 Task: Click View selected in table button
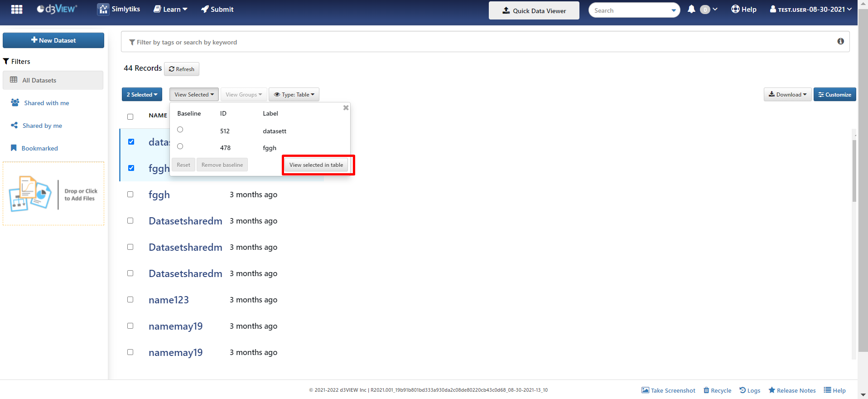(x=316, y=165)
